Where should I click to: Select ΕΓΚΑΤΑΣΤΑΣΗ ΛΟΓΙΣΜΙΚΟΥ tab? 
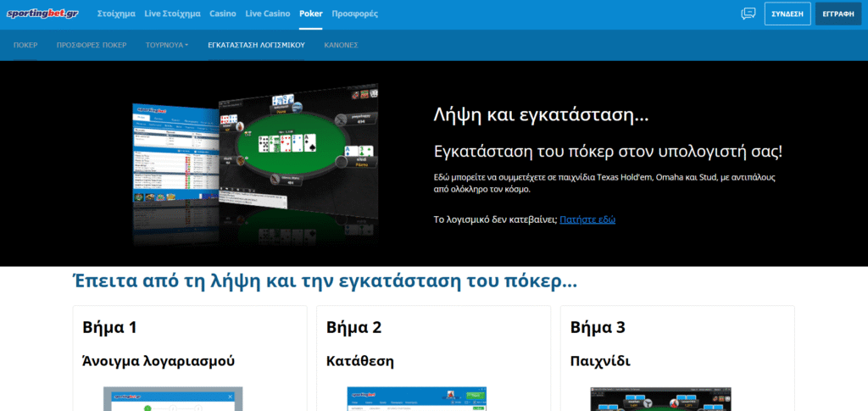tap(256, 45)
